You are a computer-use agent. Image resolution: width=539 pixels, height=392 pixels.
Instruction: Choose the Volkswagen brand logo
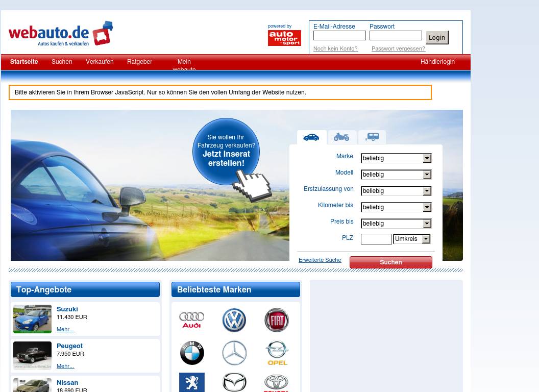pos(234,321)
